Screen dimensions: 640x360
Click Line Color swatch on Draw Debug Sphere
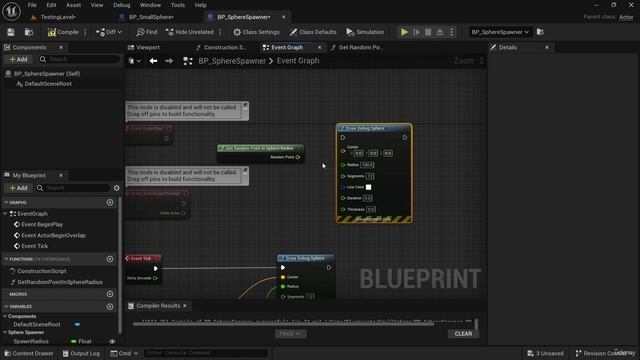pos(369,187)
